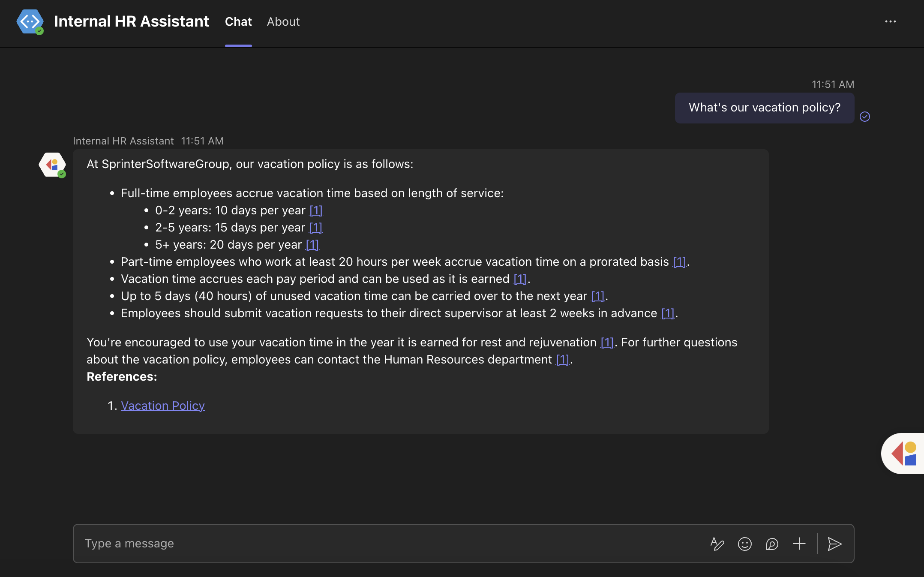Click the delivered checkmark beside your message

pyautogui.click(x=865, y=117)
